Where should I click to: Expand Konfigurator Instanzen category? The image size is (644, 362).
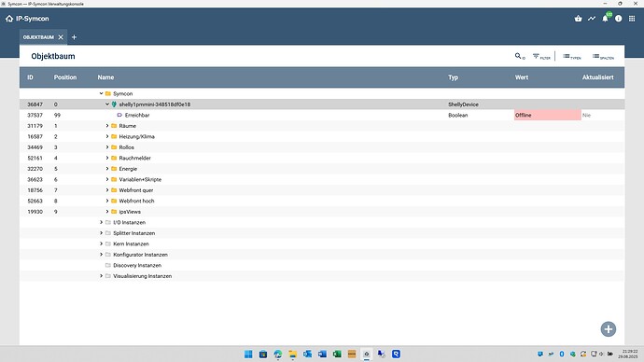point(101,255)
